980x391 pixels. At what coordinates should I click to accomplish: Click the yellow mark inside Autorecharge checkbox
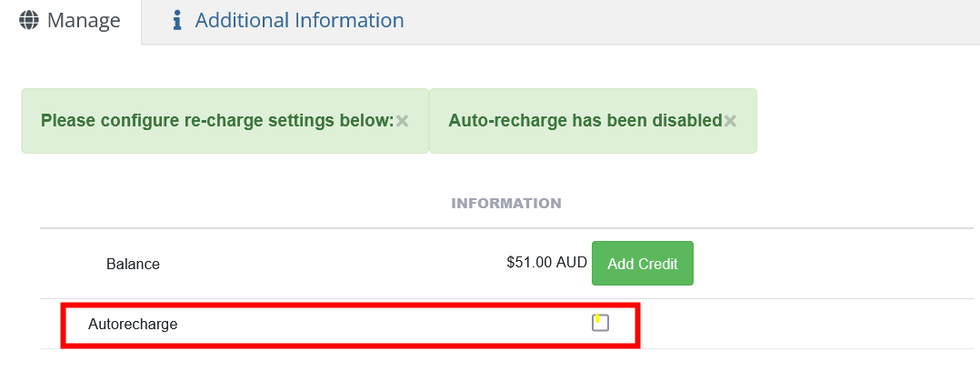coord(596,319)
